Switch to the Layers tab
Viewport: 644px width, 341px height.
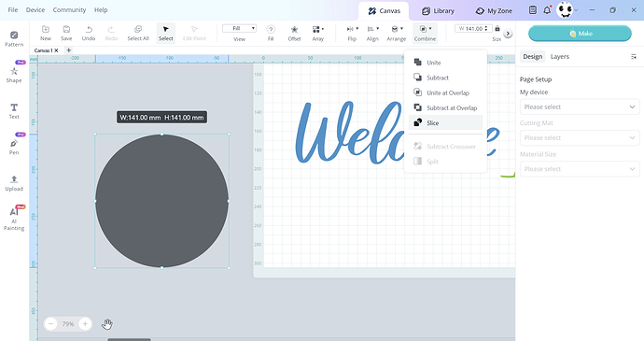(559, 57)
